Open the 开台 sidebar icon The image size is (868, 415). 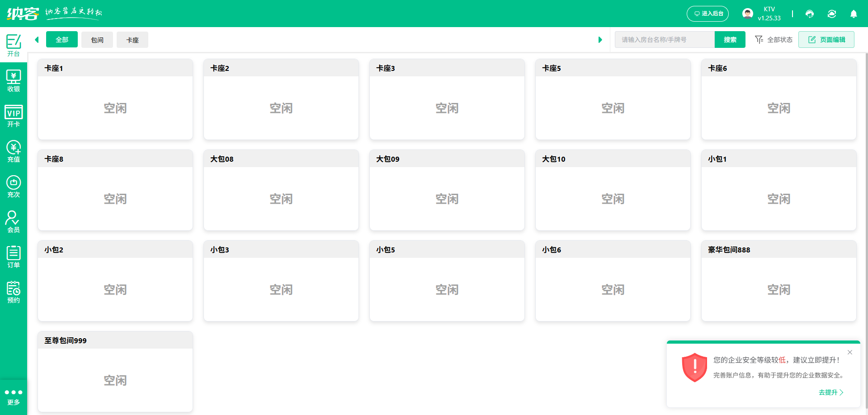click(x=14, y=45)
